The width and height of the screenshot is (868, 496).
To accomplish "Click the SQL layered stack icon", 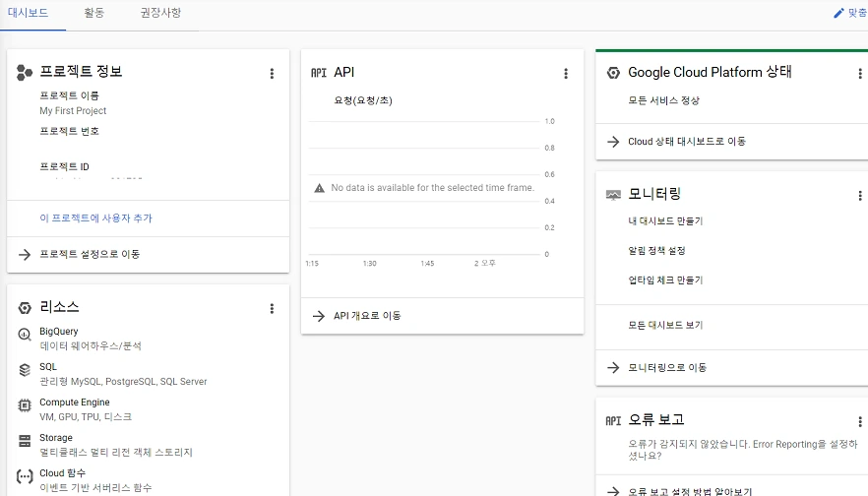I will pyautogui.click(x=25, y=370).
